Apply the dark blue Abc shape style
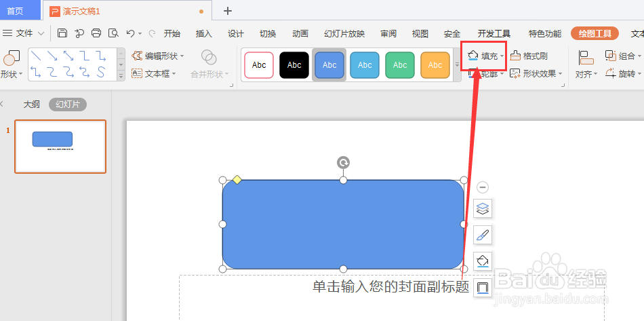The width and height of the screenshot is (644, 321). 329,65
